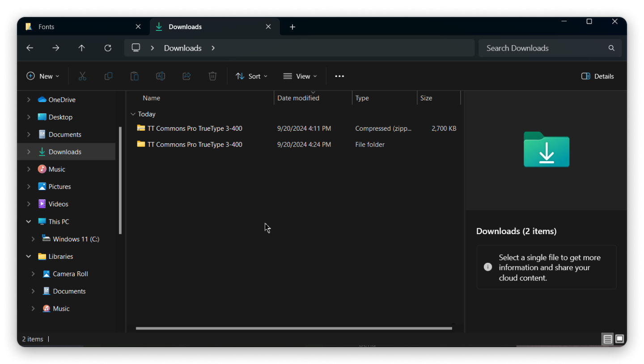Screen dimensions: 644x364
Task: Select Libraries in the navigation pane
Action: point(61,257)
